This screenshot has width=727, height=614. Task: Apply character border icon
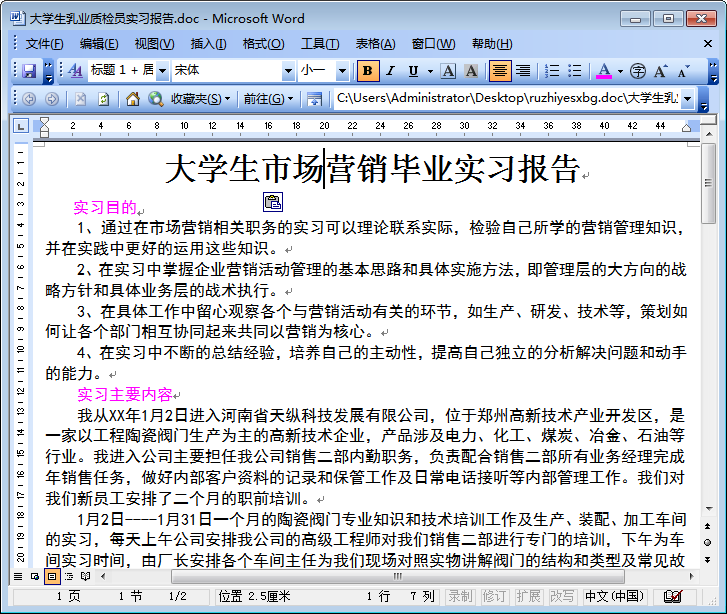tap(448, 71)
